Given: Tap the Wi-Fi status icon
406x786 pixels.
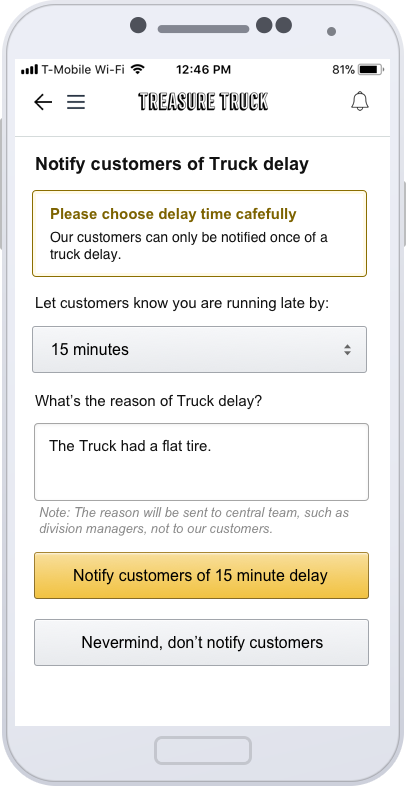Looking at the screenshot, I should point(137,69).
